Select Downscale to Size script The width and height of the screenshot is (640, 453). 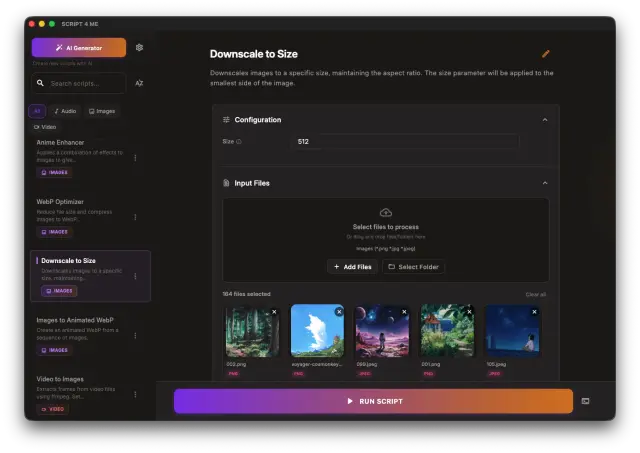90,276
